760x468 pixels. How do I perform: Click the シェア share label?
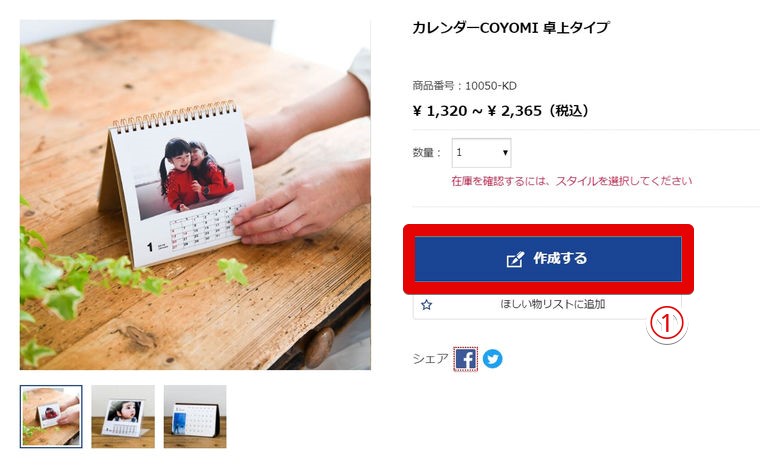point(430,359)
